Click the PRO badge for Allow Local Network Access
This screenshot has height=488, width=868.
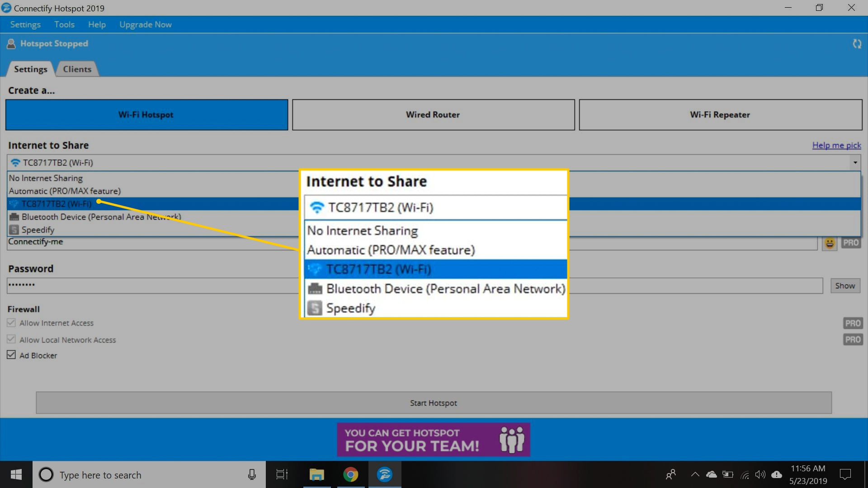click(853, 339)
